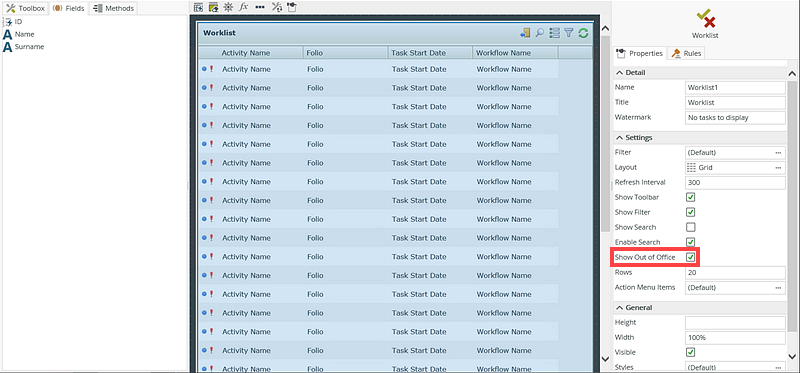This screenshot has width=800, height=373.
Task: Click the fx expression toolbar icon
Action: [x=244, y=7]
